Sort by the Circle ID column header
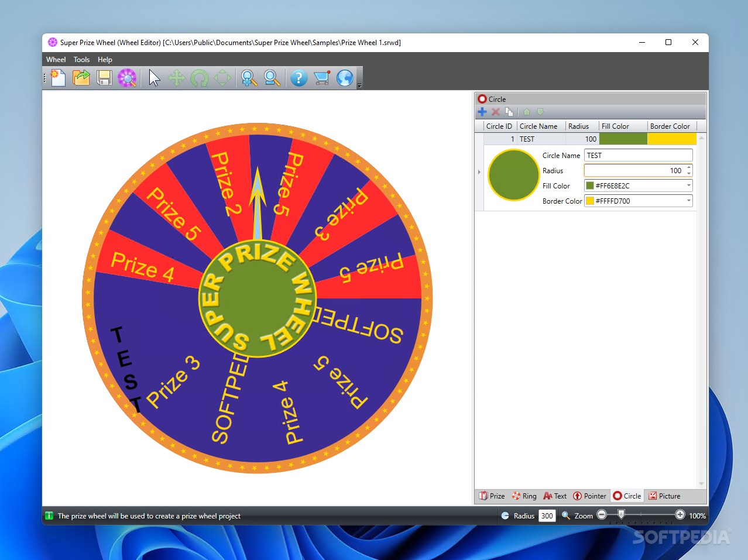 (499, 126)
